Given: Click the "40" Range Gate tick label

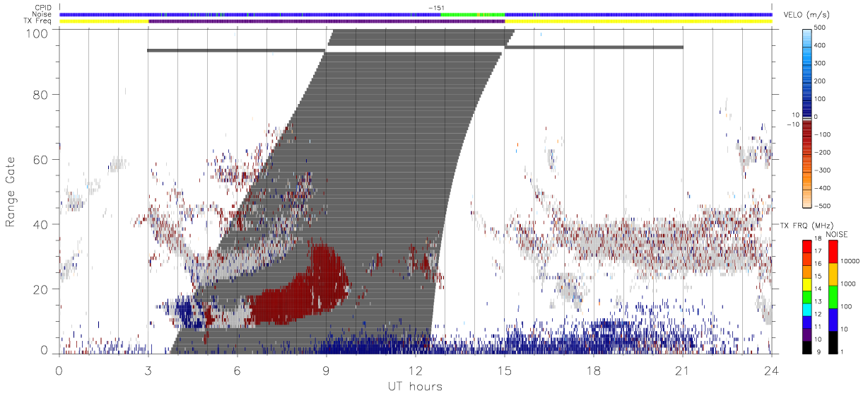Looking at the screenshot, I should click(41, 224).
